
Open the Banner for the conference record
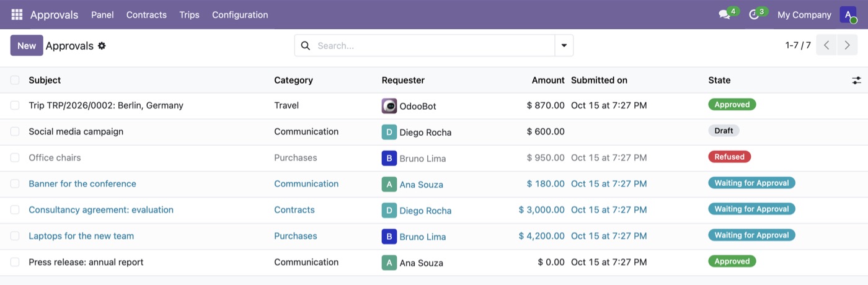82,183
